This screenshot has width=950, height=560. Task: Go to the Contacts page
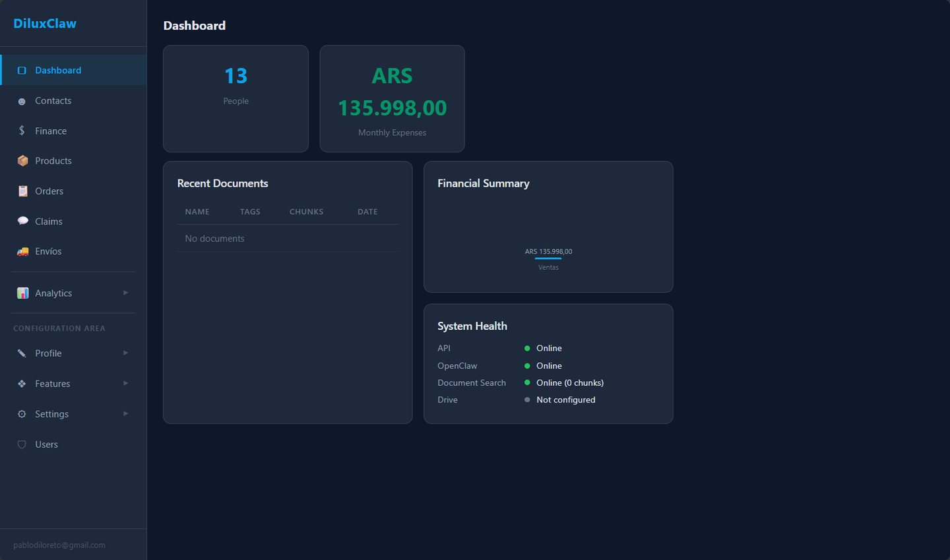73,100
